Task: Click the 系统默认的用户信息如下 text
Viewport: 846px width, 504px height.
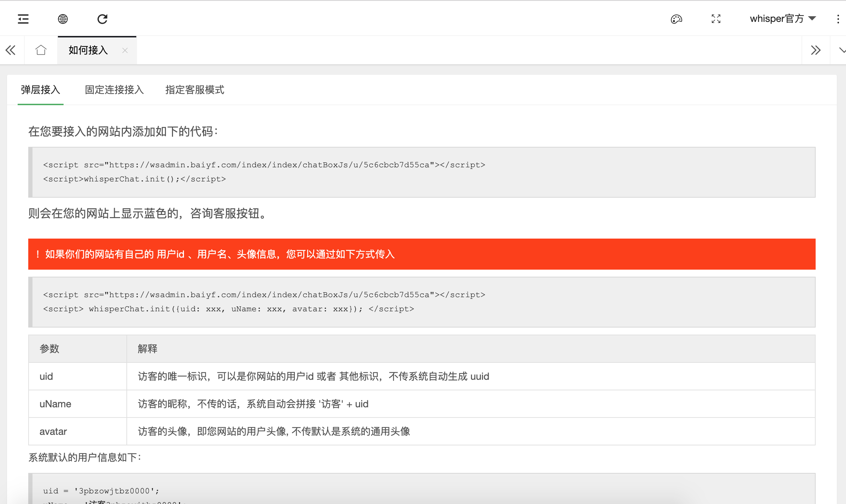Action: pos(85,457)
